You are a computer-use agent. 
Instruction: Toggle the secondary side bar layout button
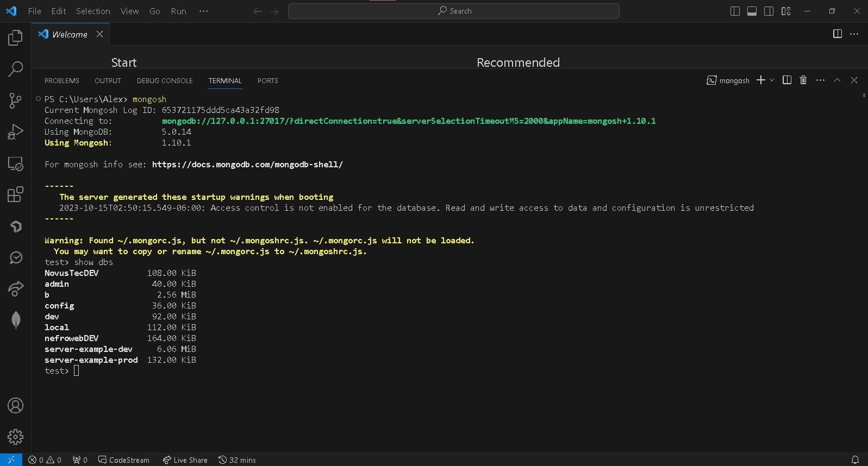click(x=769, y=11)
